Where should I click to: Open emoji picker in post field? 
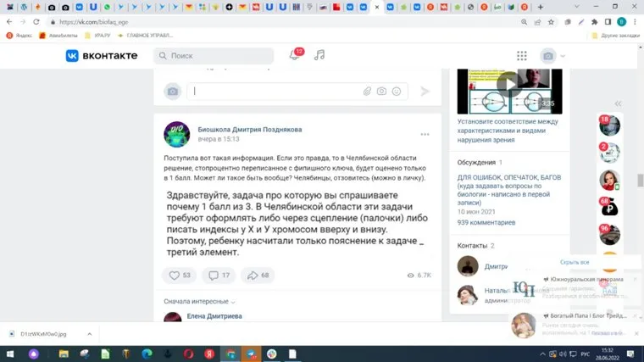397,91
